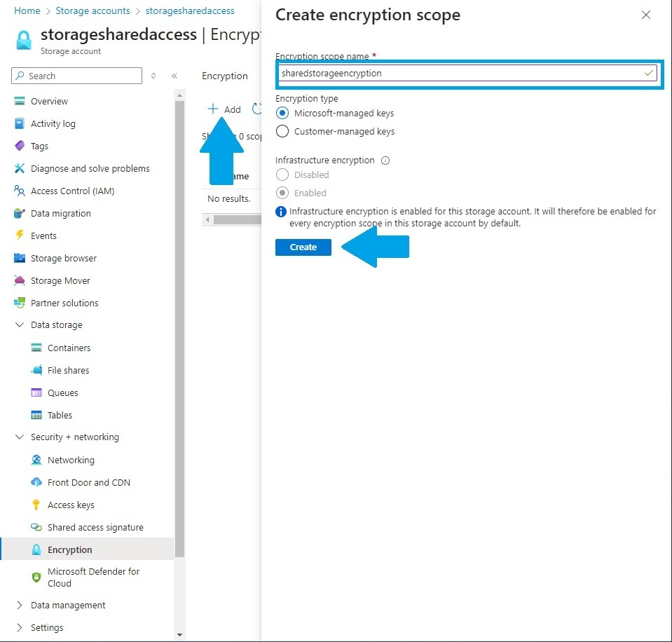Click the Diagnose and solve problems wrench icon
The width and height of the screenshot is (672, 642).
click(x=20, y=168)
